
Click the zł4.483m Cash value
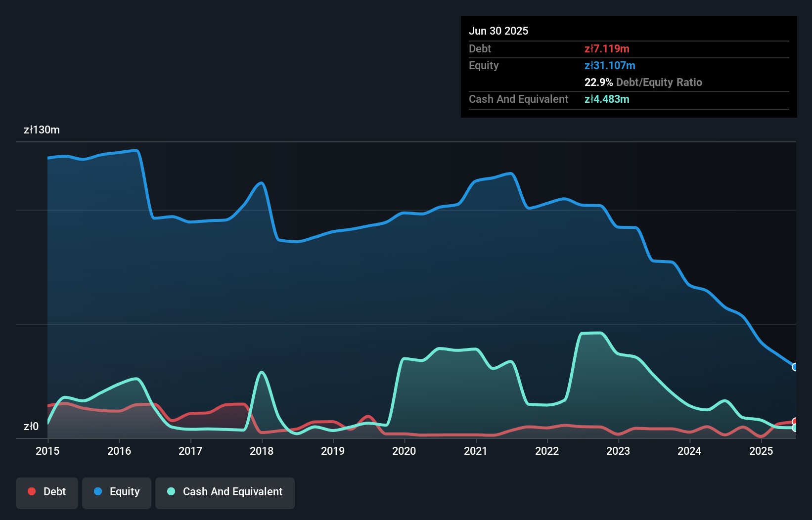(x=607, y=99)
